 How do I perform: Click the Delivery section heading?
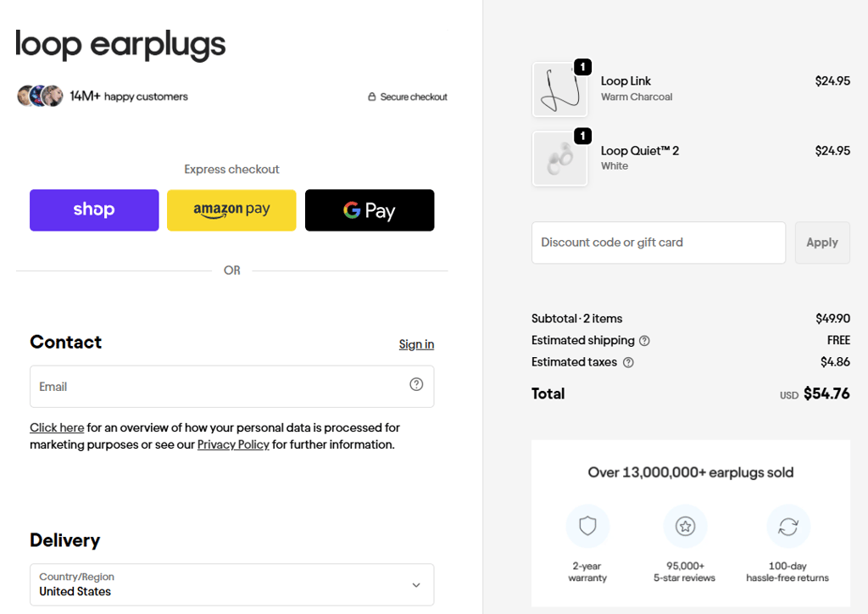click(64, 540)
